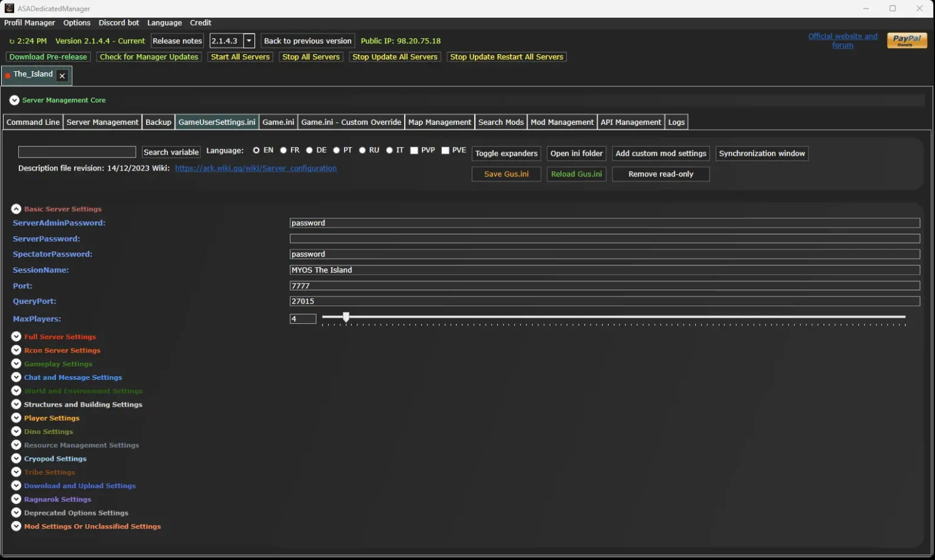Click the PayPal Donate icon

(x=907, y=40)
